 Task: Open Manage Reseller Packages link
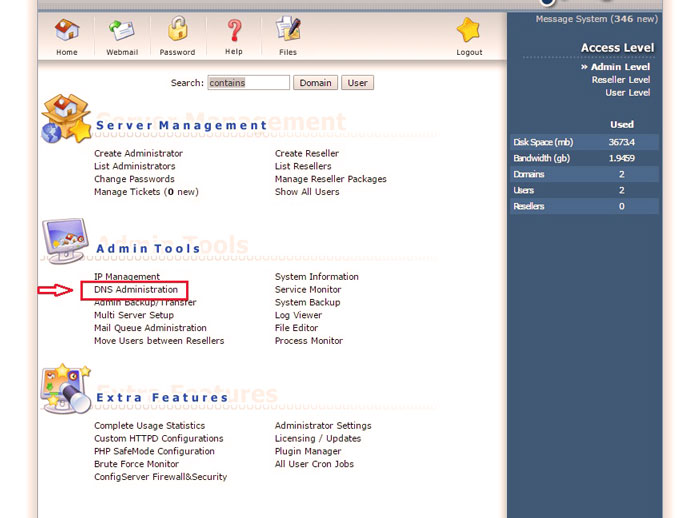tap(331, 179)
